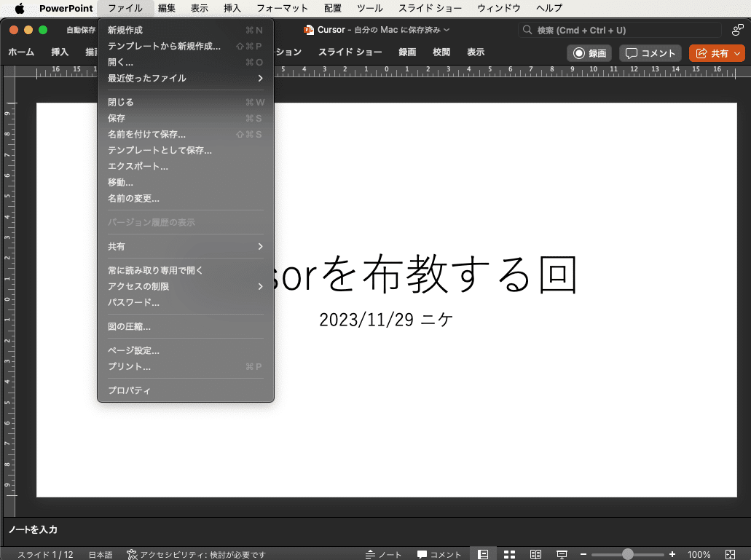Open the share button dropdown arrow
This screenshot has height=560, width=751.
[x=737, y=53]
